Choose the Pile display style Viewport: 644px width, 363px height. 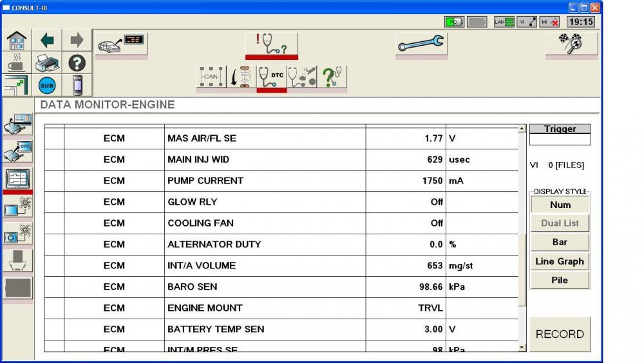tap(560, 280)
